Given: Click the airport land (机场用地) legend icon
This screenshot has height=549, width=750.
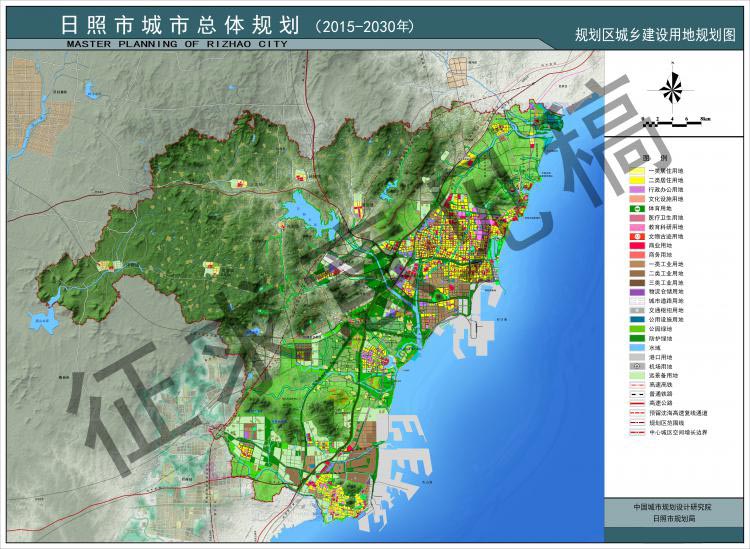Looking at the screenshot, I should 636,366.
